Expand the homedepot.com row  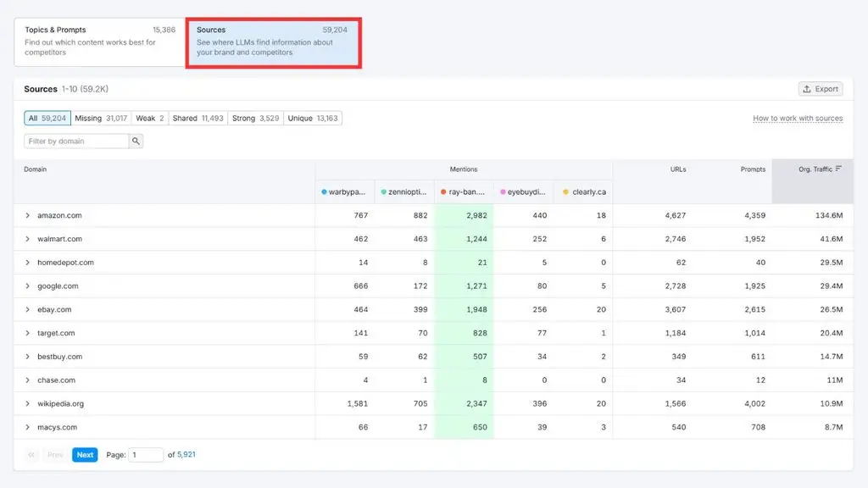(x=27, y=263)
